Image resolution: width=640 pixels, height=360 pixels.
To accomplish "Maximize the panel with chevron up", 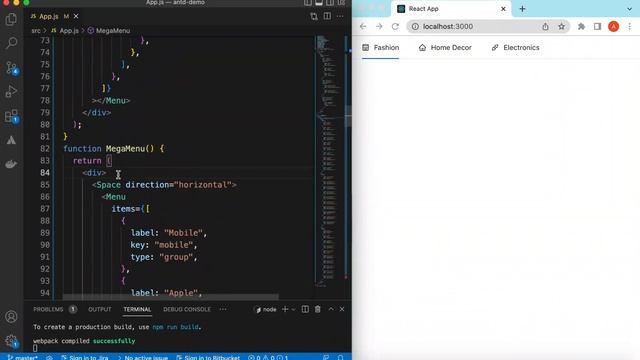I will (x=331, y=309).
